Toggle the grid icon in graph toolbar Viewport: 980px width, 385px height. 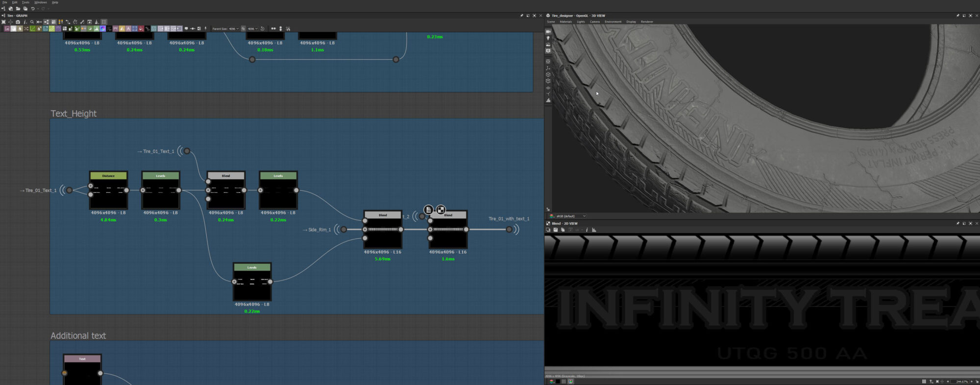point(104,22)
